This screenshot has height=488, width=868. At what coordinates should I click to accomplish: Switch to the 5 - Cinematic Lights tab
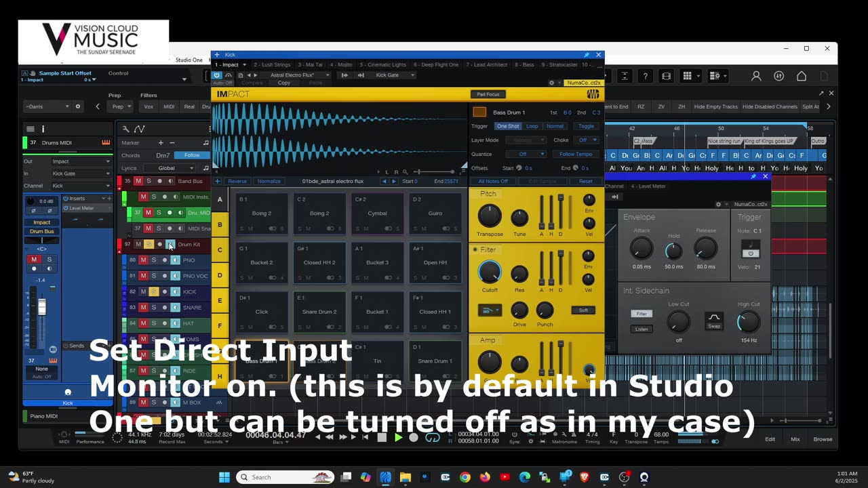point(382,65)
